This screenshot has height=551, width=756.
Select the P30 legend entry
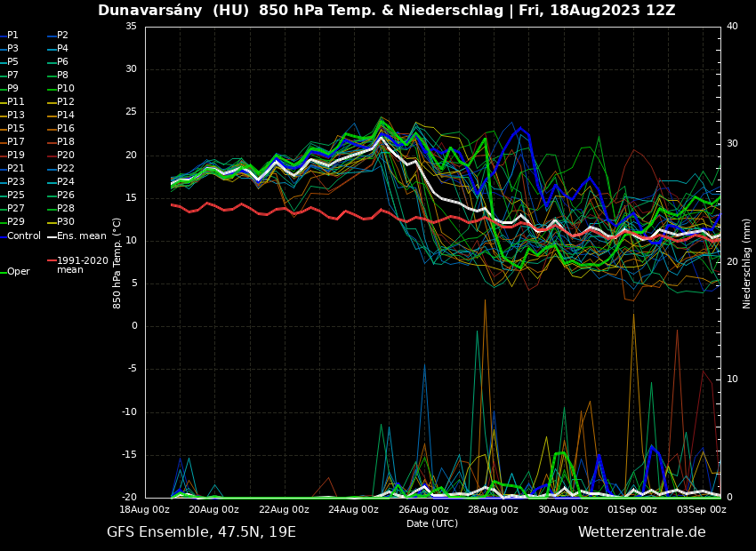coord(66,222)
